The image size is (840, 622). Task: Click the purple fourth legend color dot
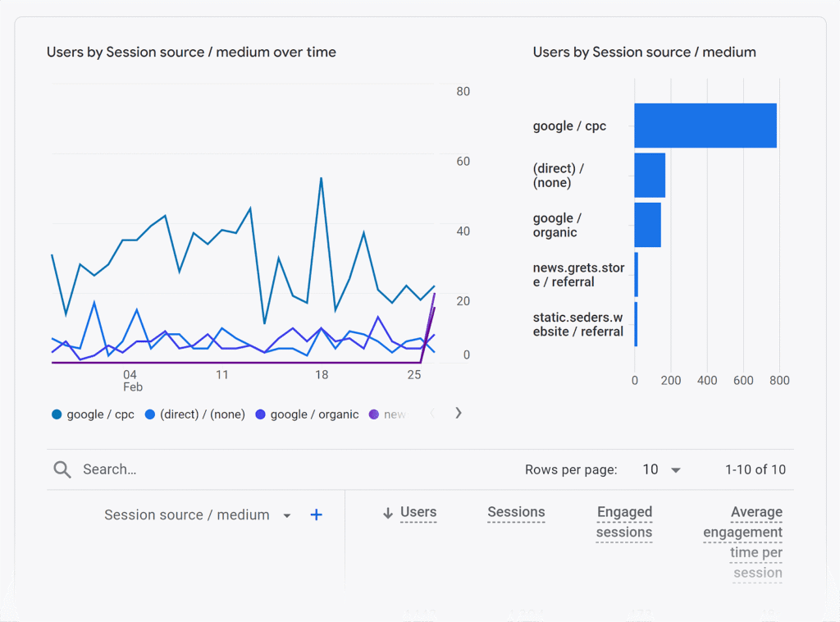click(x=375, y=414)
